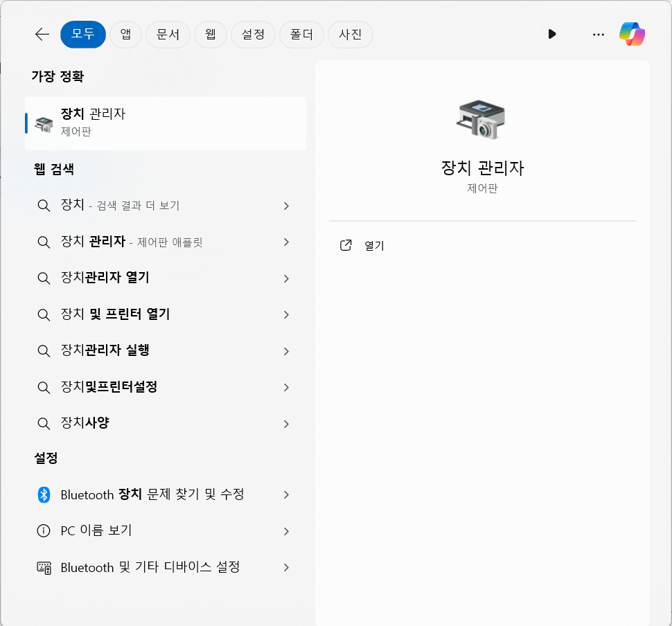Expand chevron for Bluetooth 장치 문제 찾기 및 수정
672x626 pixels.
click(x=286, y=495)
